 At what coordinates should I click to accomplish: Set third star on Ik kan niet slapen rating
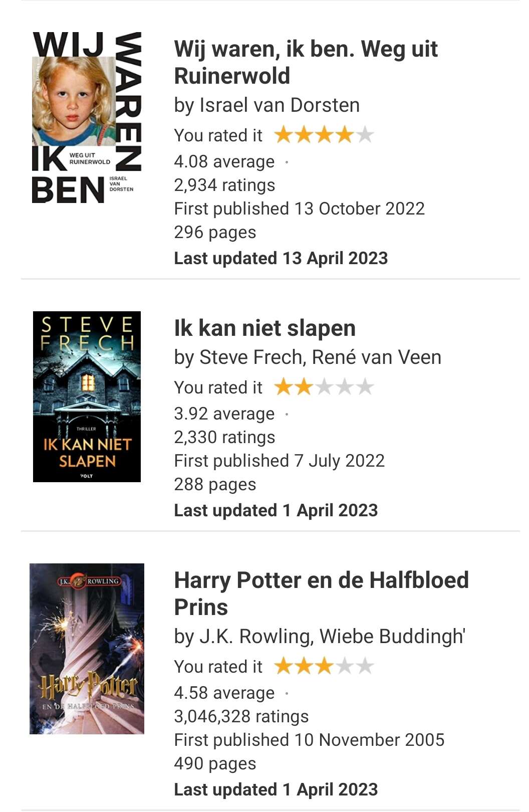[324, 387]
